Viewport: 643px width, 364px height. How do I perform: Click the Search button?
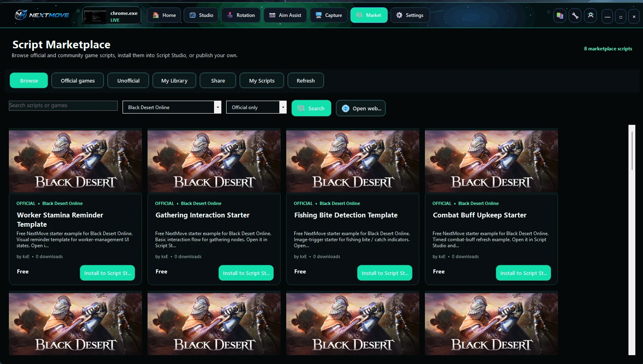coord(311,108)
